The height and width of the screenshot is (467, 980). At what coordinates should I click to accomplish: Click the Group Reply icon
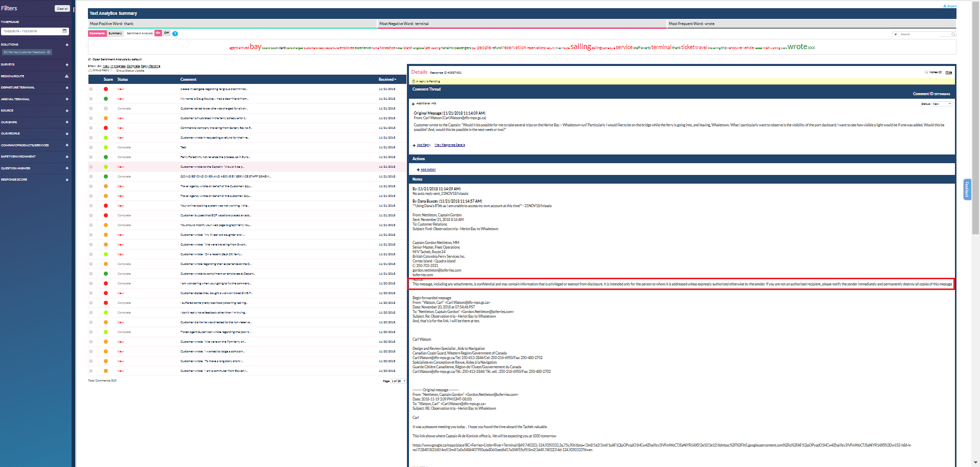tap(90, 71)
